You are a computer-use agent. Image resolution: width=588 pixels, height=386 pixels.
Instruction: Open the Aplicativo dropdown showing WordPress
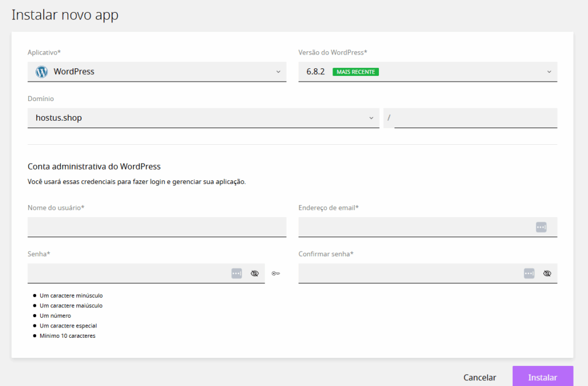[157, 72]
